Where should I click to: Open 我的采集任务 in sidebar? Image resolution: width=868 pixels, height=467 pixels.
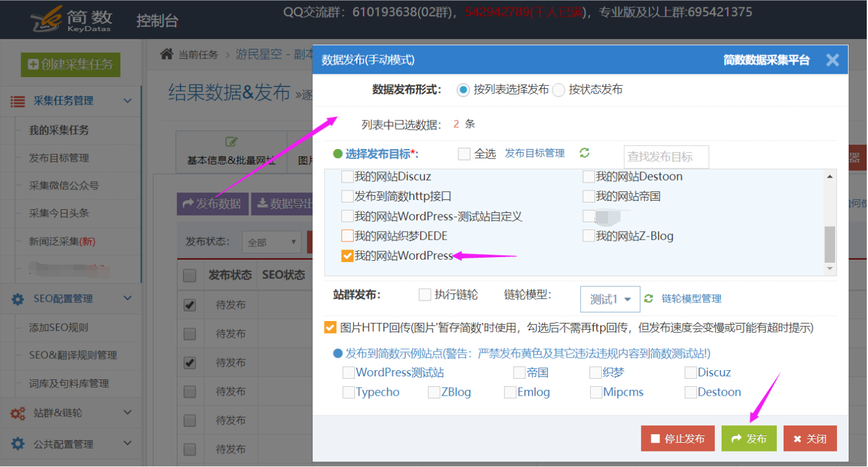click(x=59, y=130)
